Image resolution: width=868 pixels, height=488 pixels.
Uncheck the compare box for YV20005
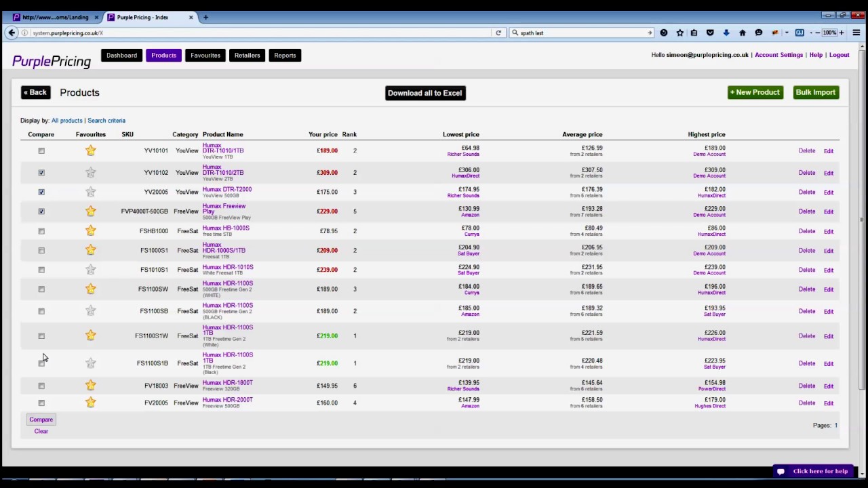41,192
